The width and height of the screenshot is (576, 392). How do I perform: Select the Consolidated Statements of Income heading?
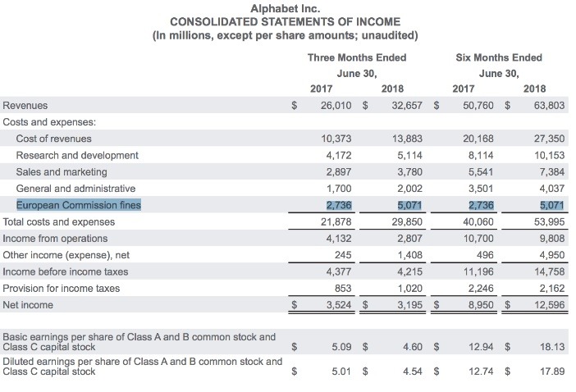[283, 21]
